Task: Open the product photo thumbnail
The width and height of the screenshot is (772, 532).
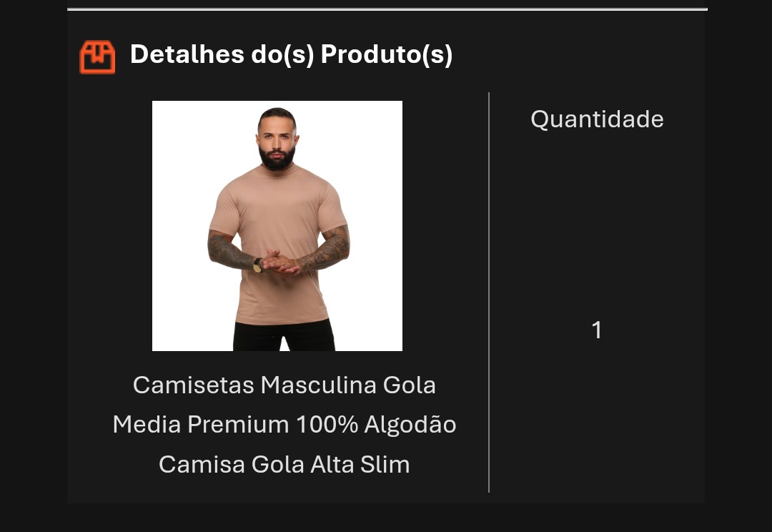Action: (277, 226)
